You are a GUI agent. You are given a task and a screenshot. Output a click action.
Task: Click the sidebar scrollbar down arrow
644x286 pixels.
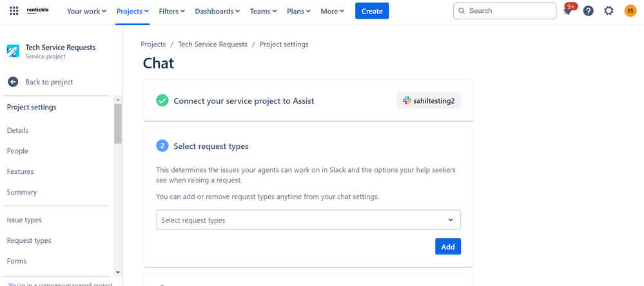pos(118,272)
